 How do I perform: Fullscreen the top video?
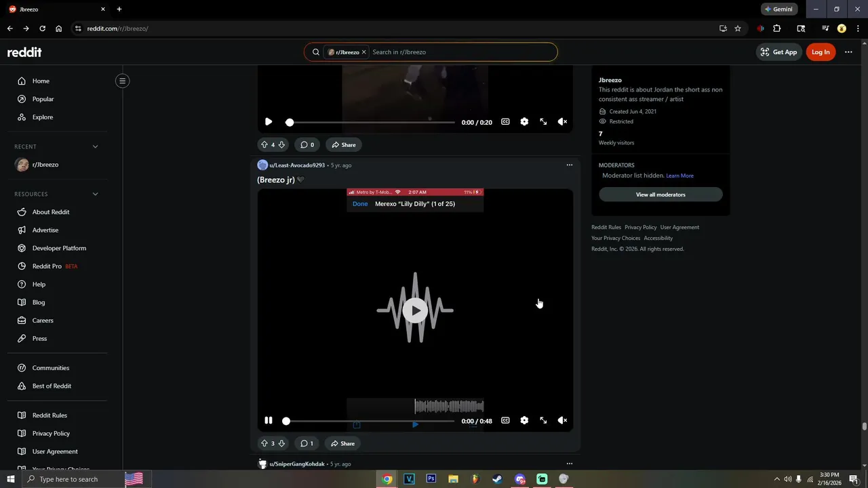point(543,122)
